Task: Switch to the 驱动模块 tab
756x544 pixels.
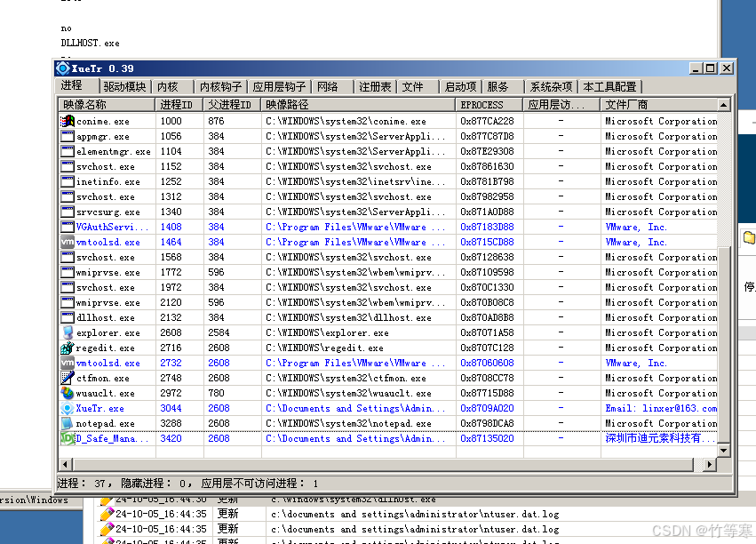Action: tap(123, 87)
